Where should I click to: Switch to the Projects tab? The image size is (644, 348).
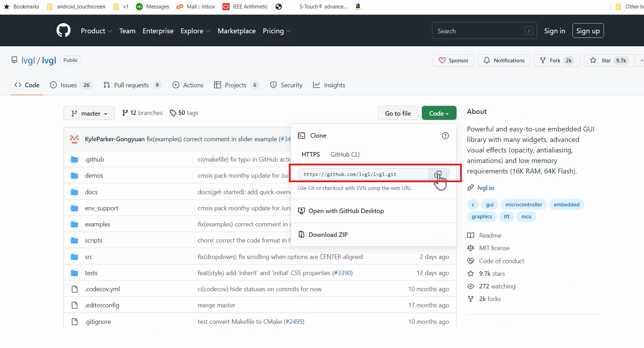[x=237, y=85]
